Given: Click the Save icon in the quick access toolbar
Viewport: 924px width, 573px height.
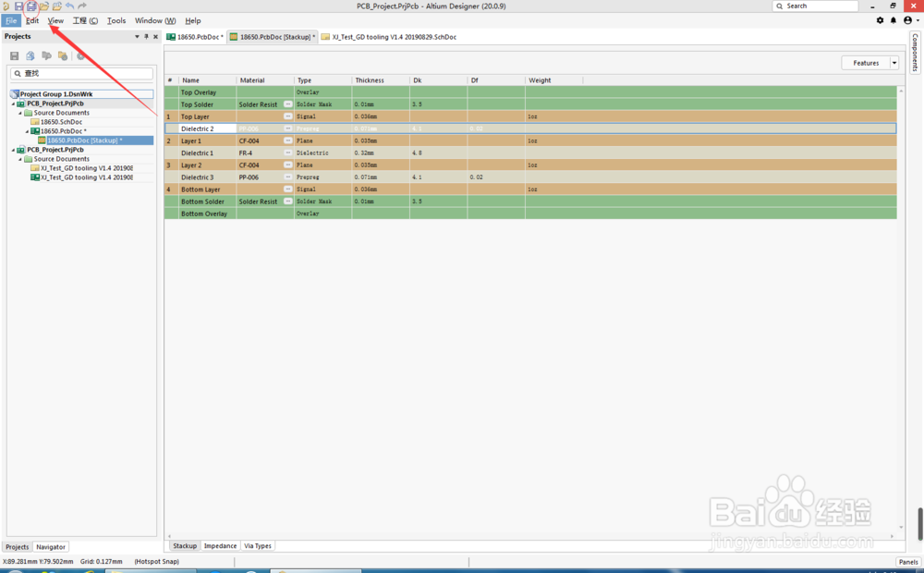Looking at the screenshot, I should click(x=18, y=6).
